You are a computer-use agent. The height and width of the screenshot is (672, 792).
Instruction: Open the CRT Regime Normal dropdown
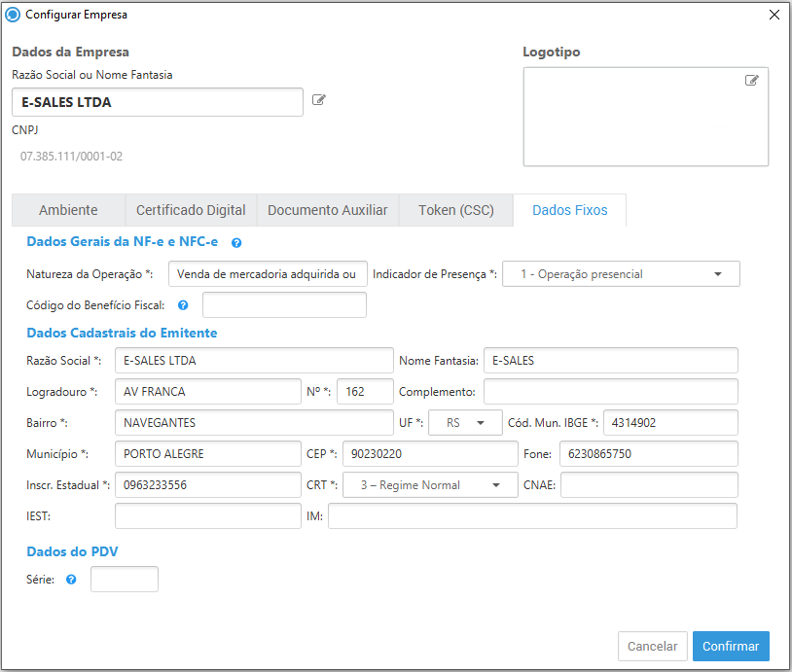point(429,485)
